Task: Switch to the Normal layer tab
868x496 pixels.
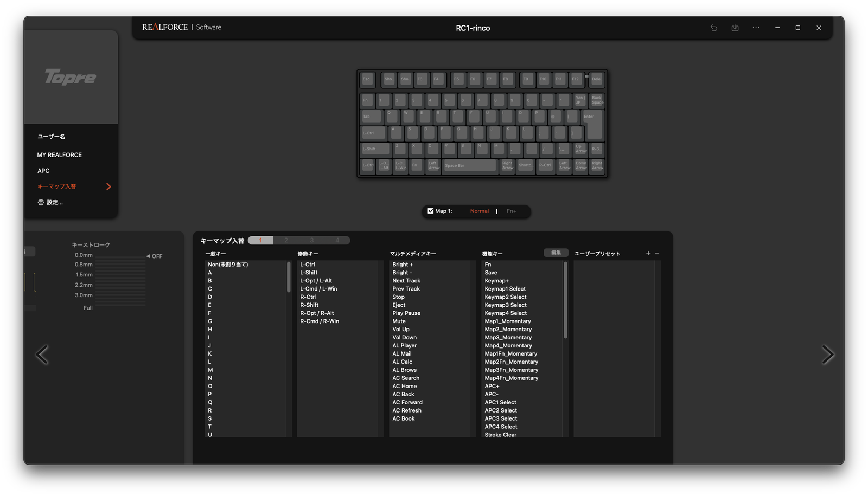Action: (x=480, y=211)
